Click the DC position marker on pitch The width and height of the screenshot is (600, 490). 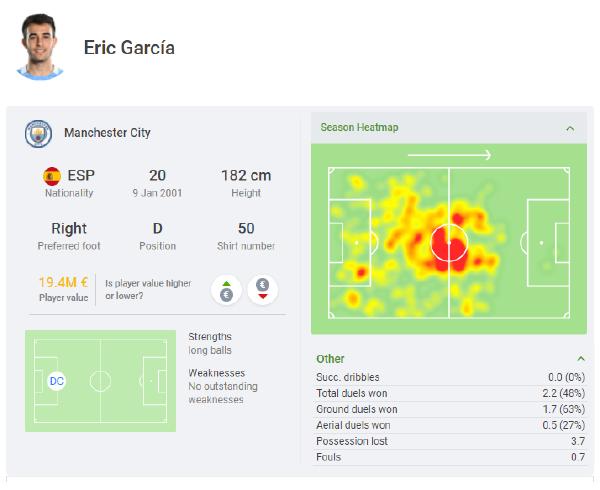coord(57,381)
